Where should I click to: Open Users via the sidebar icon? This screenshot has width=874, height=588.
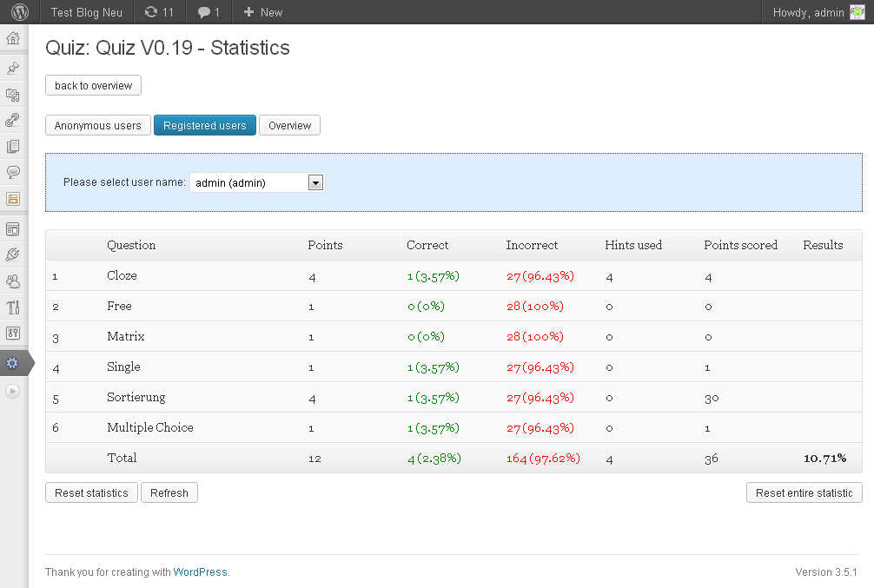tap(13, 281)
